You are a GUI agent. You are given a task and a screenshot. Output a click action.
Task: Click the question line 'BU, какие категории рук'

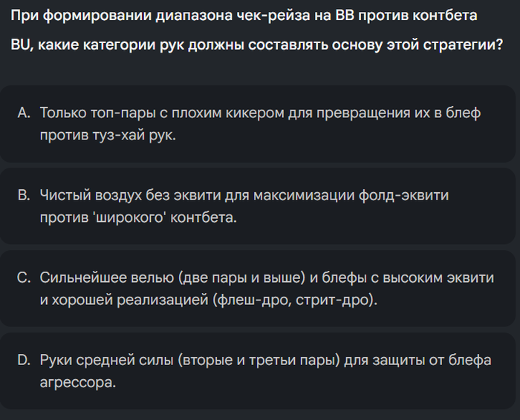click(x=257, y=45)
